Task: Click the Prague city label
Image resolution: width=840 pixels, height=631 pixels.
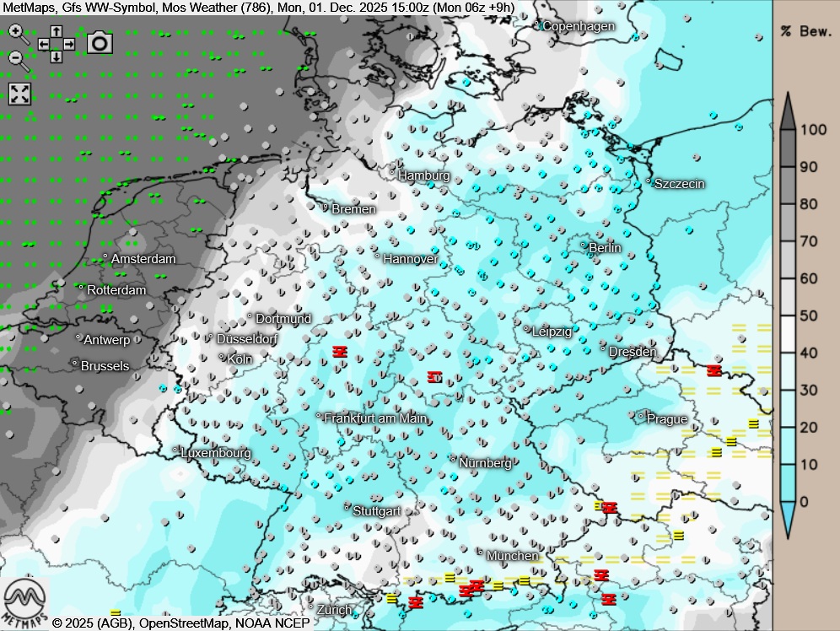Action: point(666,419)
